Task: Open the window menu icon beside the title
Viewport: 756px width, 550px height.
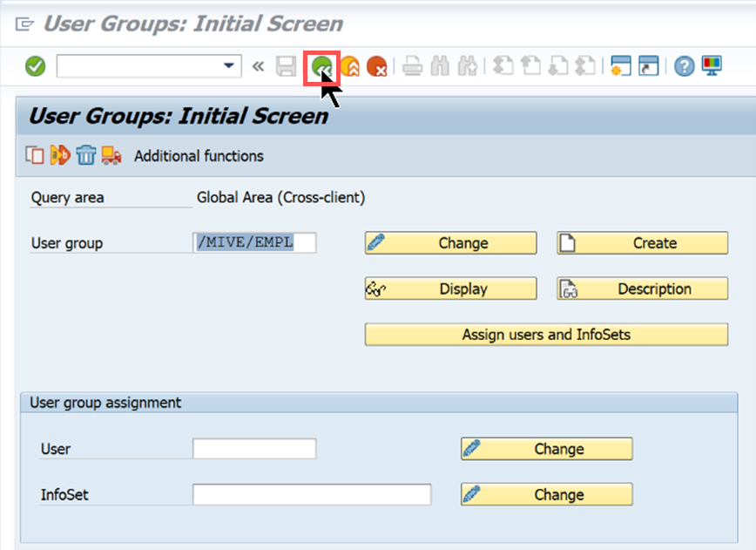Action: click(24, 24)
